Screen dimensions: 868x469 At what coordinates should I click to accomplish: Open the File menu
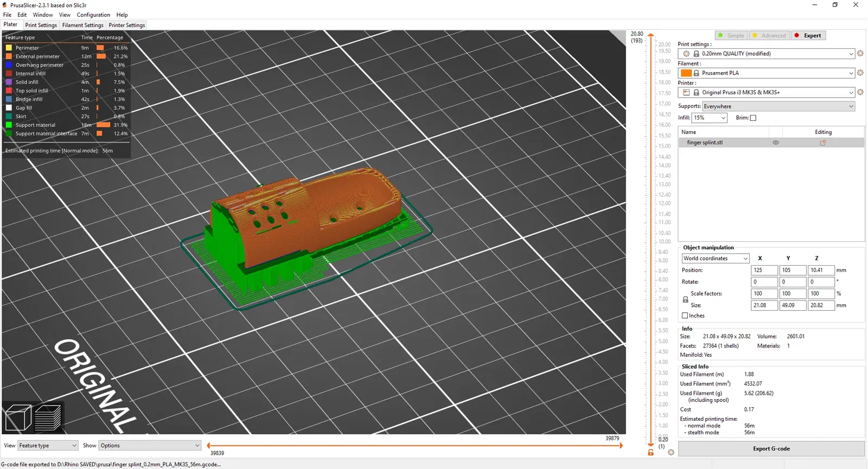[x=8, y=15]
